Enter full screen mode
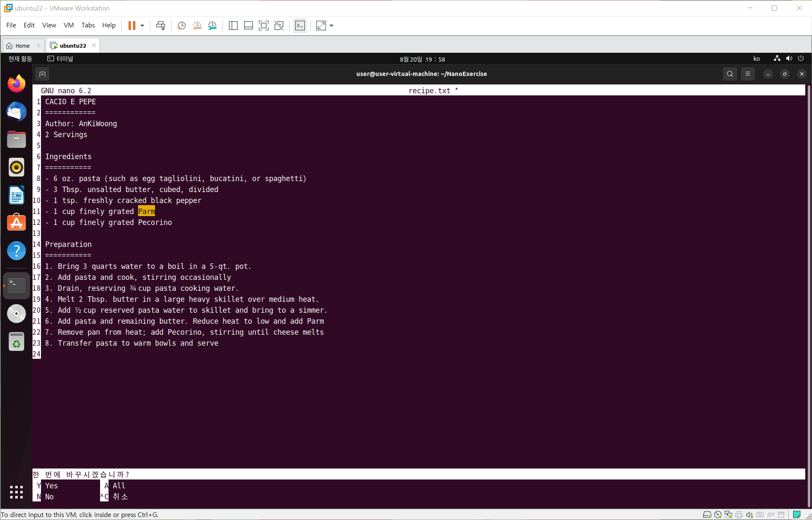Viewport: 812px width, 520px height. pyautogui.click(x=263, y=26)
